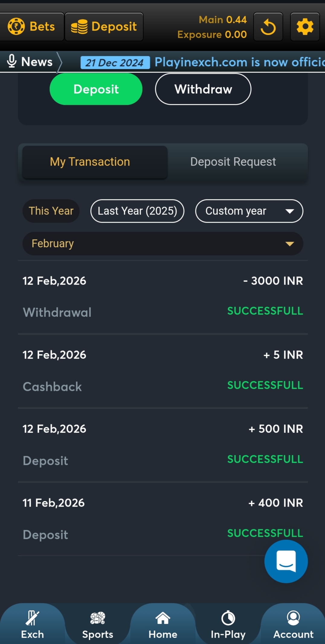The image size is (325, 644).
Task: Open the Account section
Action: 293,624
